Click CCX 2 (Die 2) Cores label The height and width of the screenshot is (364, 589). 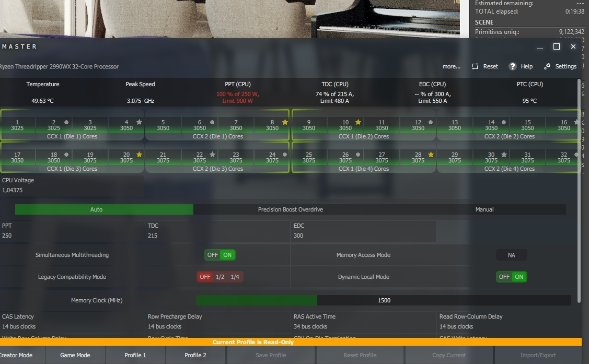510,137
